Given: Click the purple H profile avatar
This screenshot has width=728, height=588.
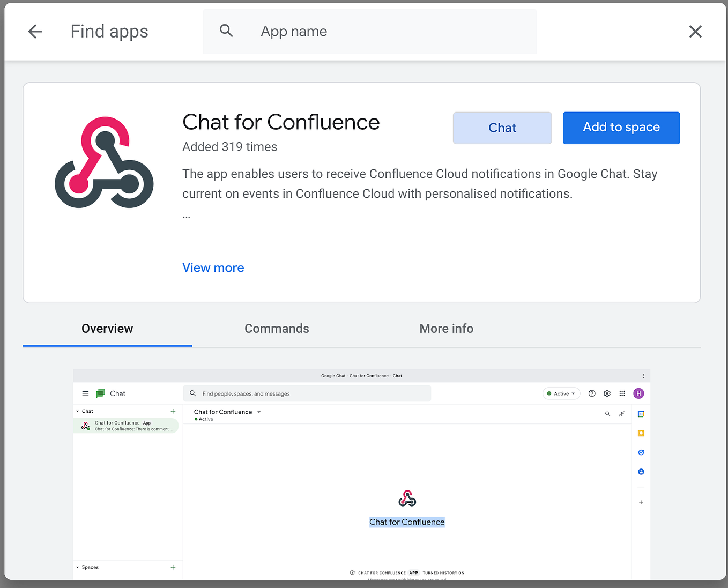Looking at the screenshot, I should coord(638,393).
